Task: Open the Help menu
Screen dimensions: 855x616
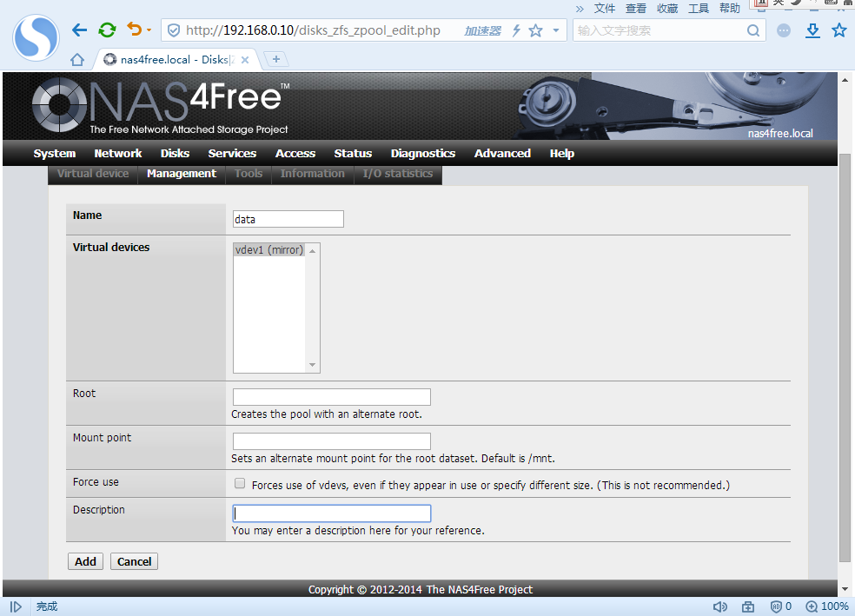Action: (561, 153)
